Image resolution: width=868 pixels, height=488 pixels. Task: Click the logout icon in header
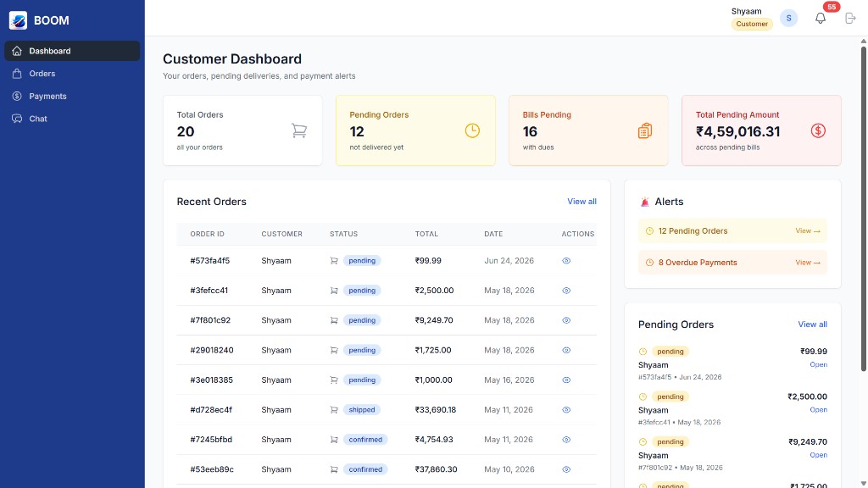pyautogui.click(x=851, y=19)
